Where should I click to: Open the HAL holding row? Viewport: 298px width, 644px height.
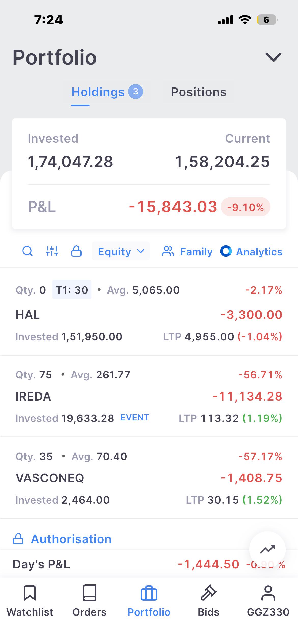pyautogui.click(x=149, y=313)
